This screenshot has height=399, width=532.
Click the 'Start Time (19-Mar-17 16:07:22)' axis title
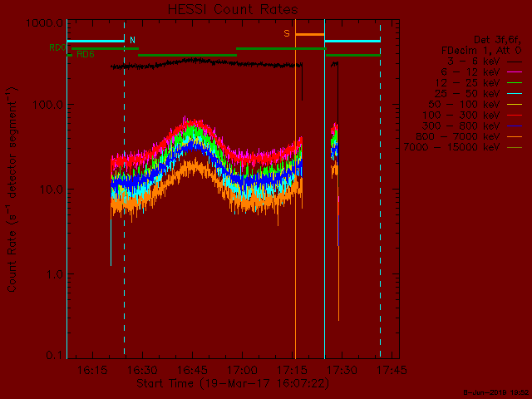click(233, 384)
